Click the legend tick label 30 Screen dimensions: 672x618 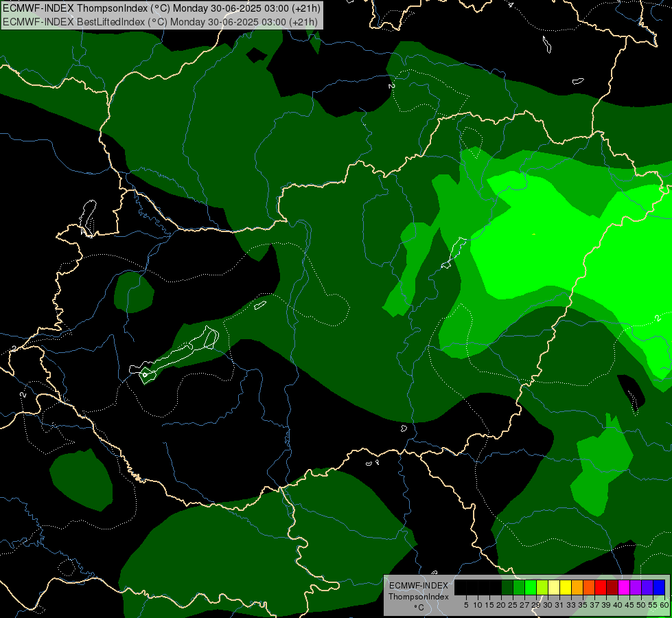click(548, 605)
